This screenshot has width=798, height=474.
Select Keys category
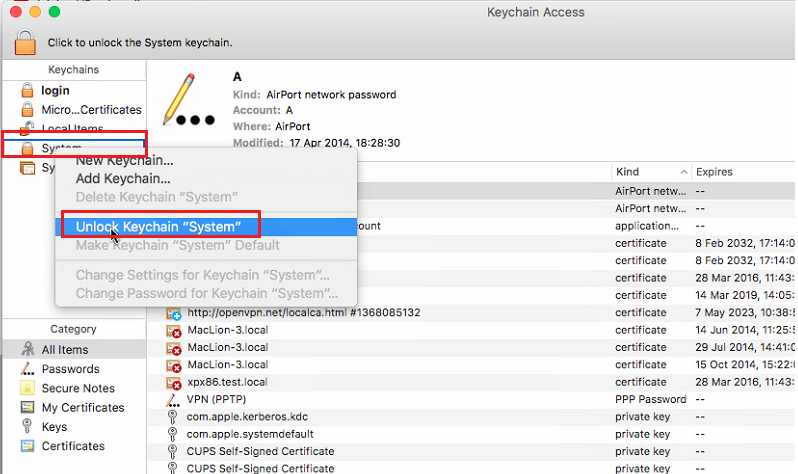[x=54, y=427]
